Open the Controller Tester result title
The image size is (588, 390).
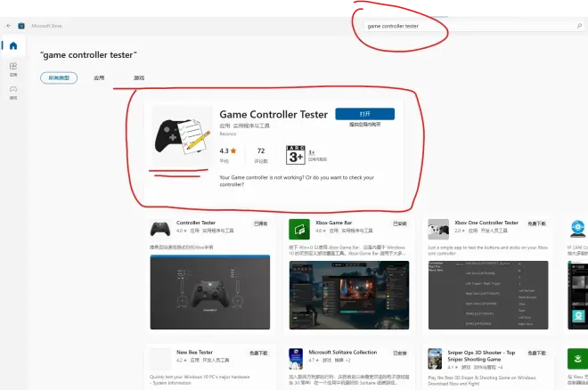196,223
